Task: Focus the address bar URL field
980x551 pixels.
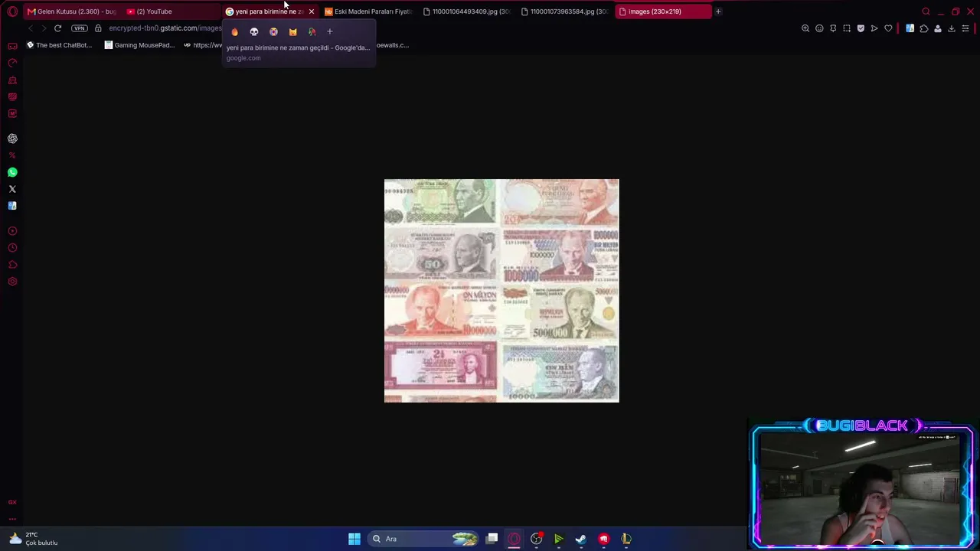Action: 165,28
